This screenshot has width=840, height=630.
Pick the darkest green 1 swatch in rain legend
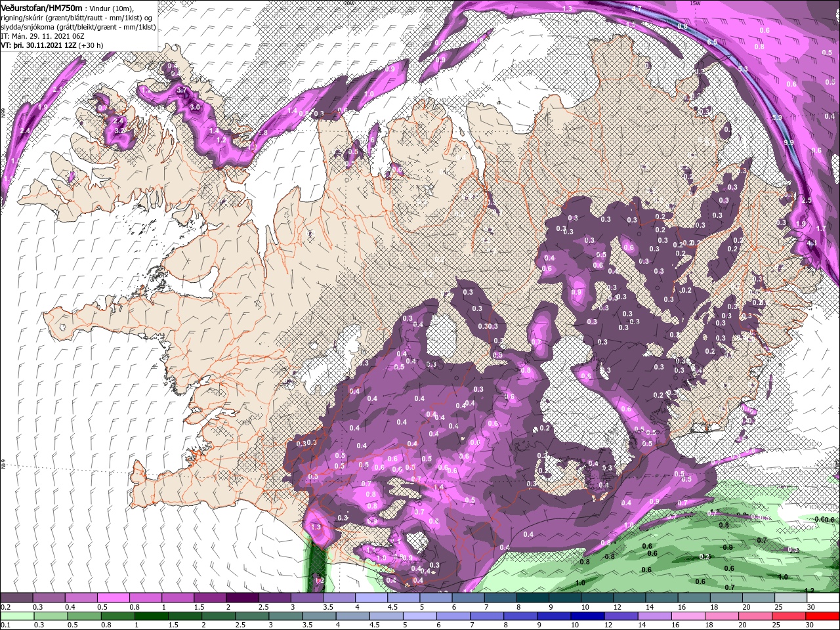(x=151, y=616)
